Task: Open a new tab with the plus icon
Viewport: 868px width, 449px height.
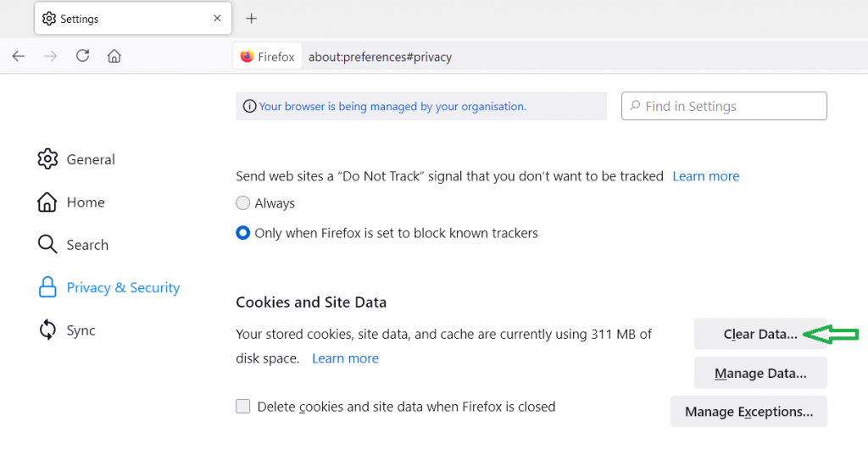Action: (251, 19)
